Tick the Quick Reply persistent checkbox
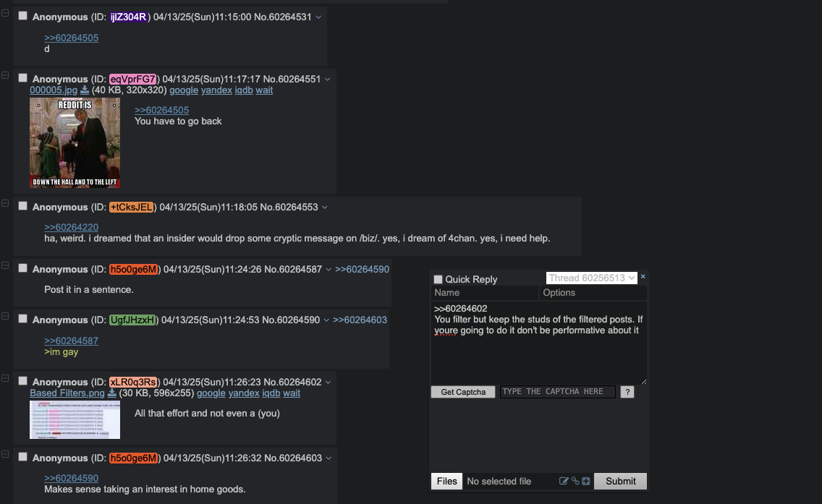822x504 pixels. pyautogui.click(x=438, y=279)
